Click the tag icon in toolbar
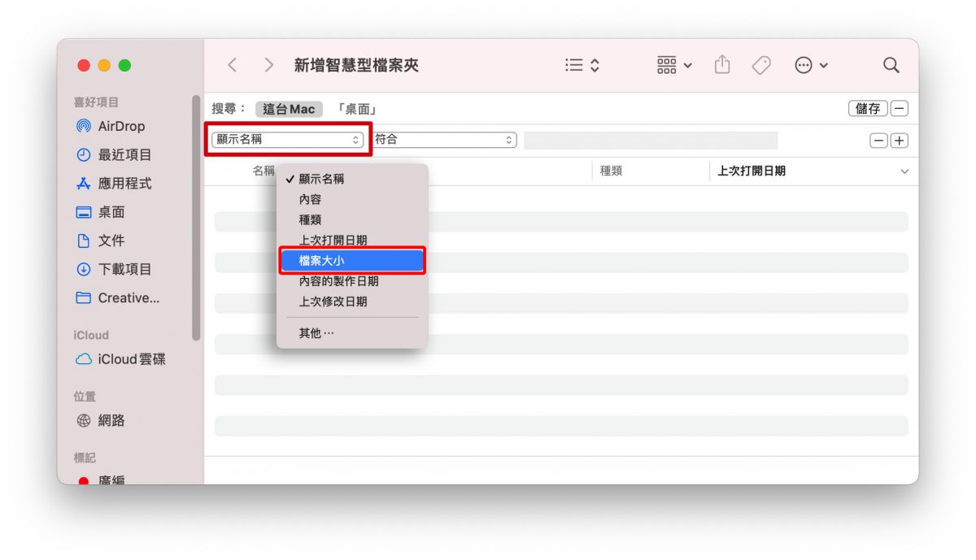 click(761, 66)
